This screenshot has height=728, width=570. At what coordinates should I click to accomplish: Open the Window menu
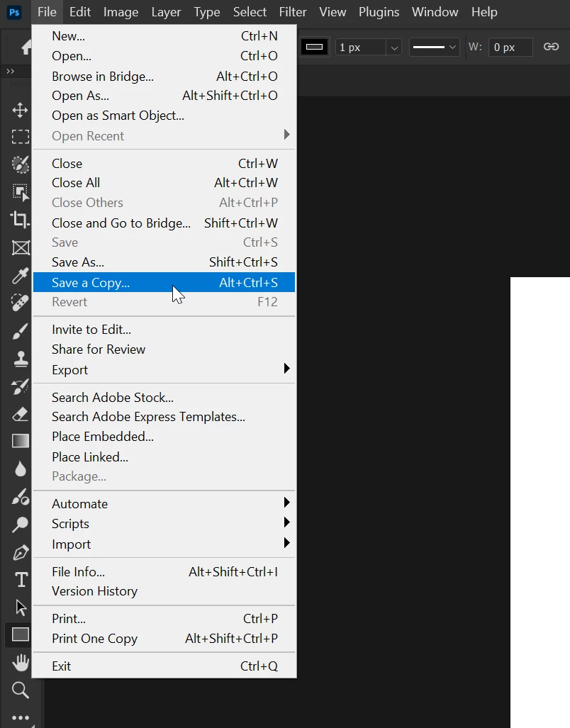pyautogui.click(x=435, y=12)
